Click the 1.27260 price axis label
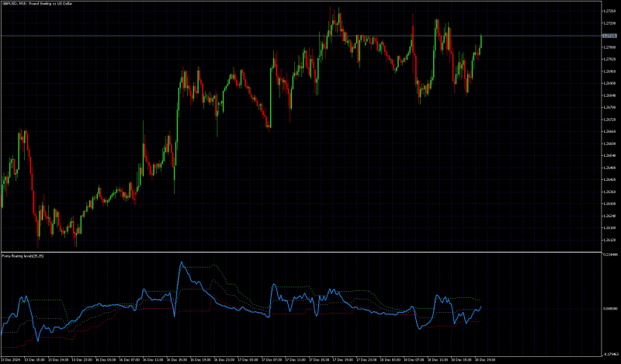 609,11
